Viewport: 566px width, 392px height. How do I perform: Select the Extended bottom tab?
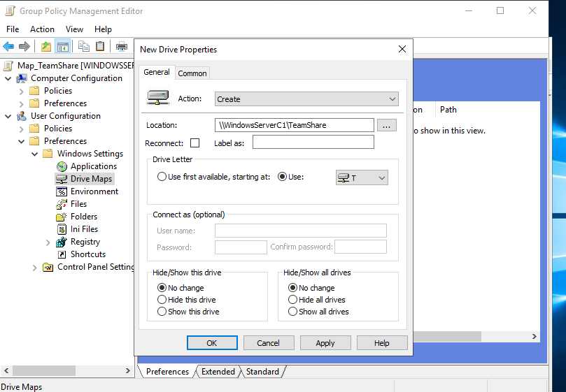click(x=218, y=372)
